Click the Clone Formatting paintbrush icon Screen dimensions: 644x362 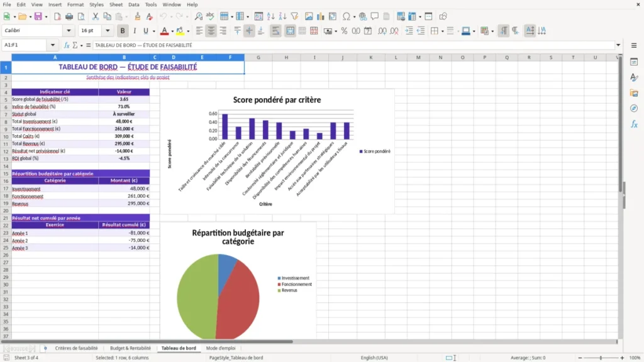click(x=138, y=16)
